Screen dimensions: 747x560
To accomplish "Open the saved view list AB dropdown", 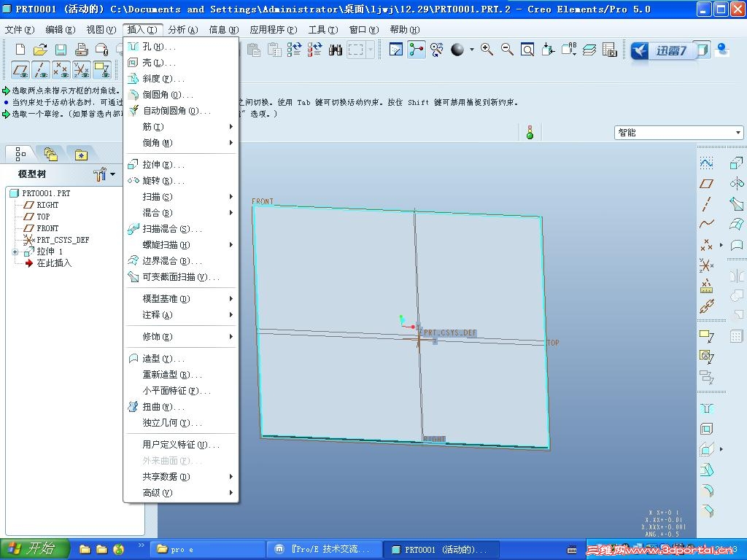I will (569, 50).
